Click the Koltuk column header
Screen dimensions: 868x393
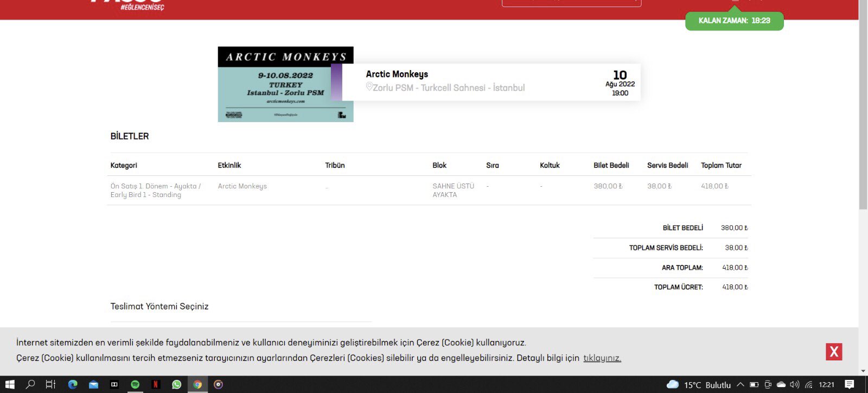pos(550,166)
